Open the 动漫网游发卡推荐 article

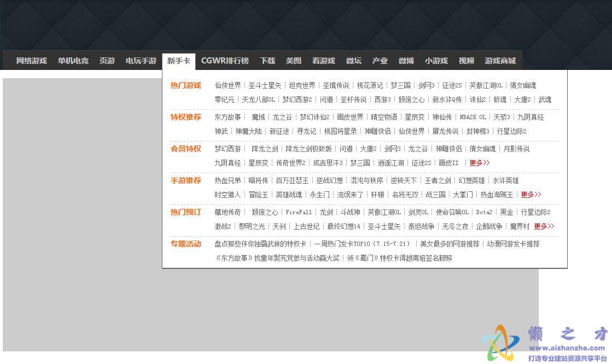pyautogui.click(x=513, y=244)
